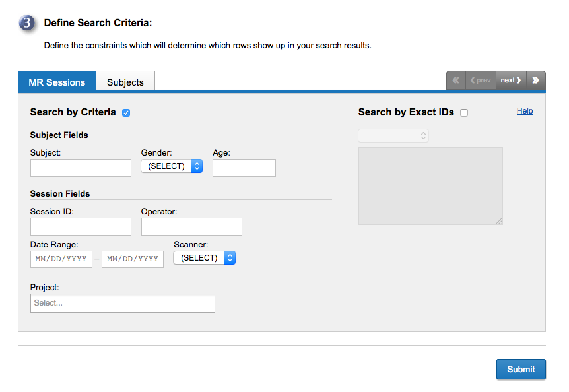Expand the Scanner select menu

[x=204, y=258]
